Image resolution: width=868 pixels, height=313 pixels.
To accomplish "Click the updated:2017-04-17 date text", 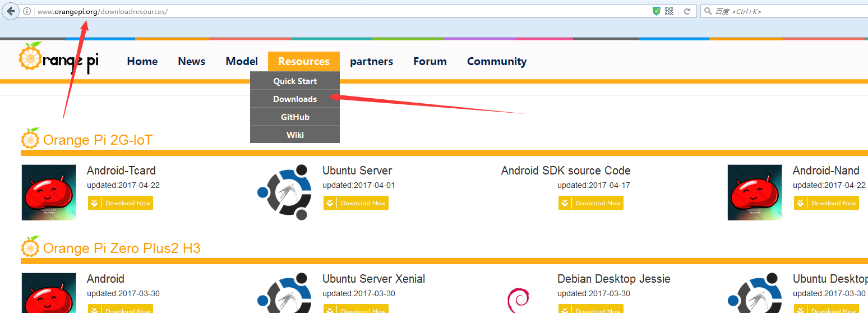I will pos(594,185).
